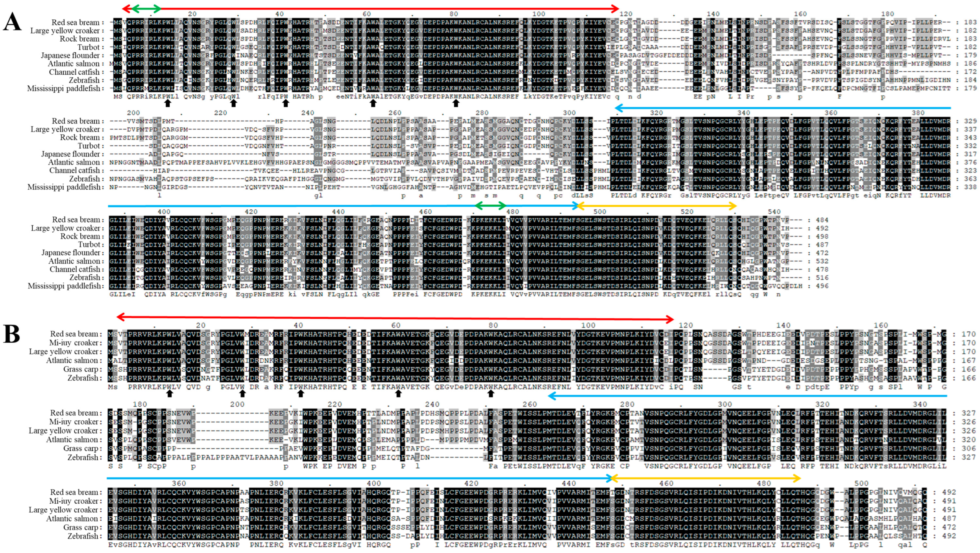Screen dimensions: 980x553
Task: Select Turbot label on row ending 332
Action: pyautogui.click(x=89, y=146)
